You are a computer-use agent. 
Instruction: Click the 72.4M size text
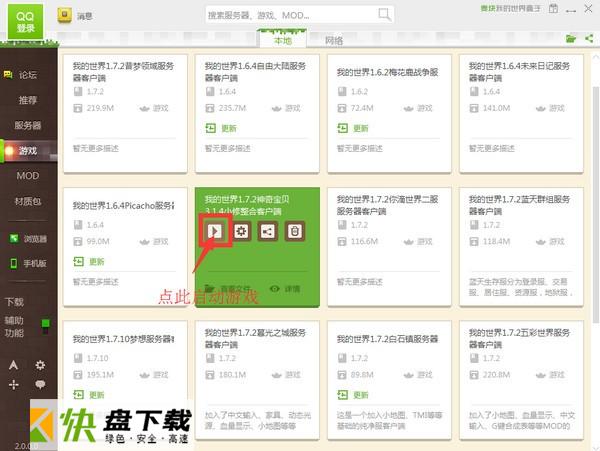click(362, 108)
